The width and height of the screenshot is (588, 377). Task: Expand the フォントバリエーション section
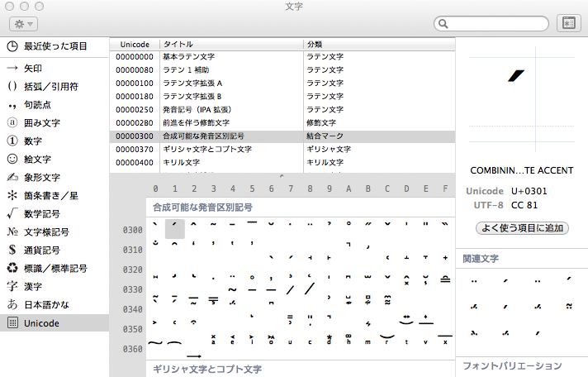coord(512,365)
